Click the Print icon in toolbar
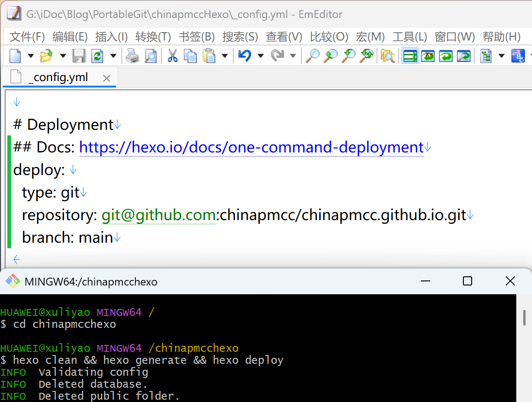 133,56
